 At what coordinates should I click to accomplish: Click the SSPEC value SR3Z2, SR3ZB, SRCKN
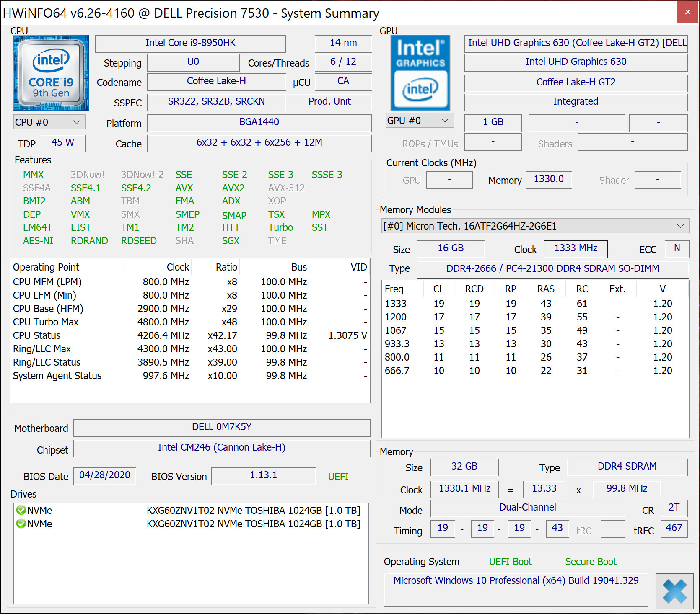pos(216,102)
